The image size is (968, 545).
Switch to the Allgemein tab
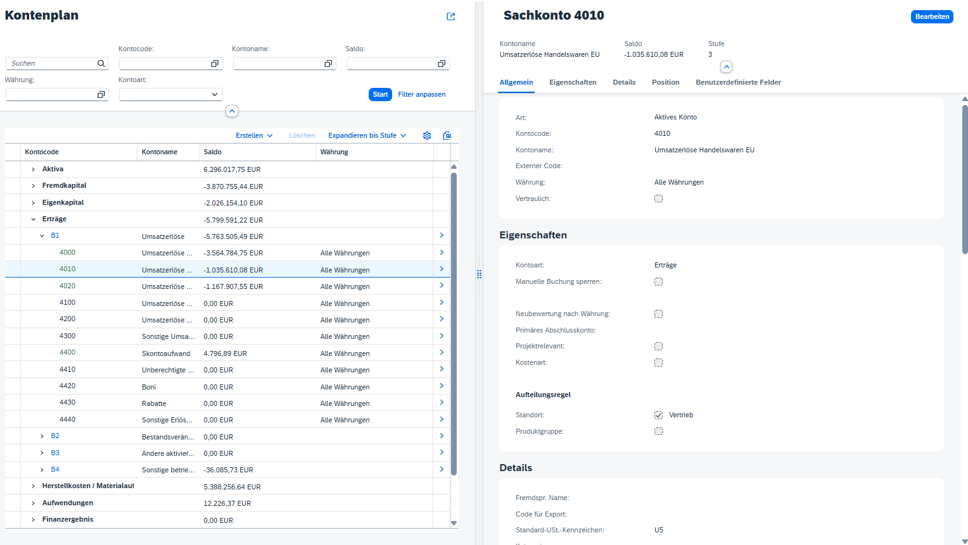(516, 82)
